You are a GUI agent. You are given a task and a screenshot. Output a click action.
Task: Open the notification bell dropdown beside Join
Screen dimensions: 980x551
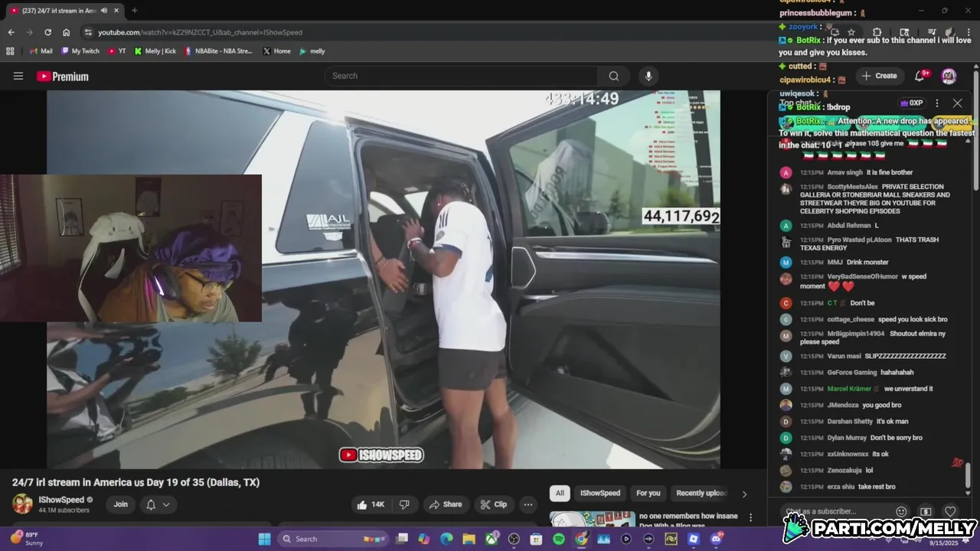(158, 504)
